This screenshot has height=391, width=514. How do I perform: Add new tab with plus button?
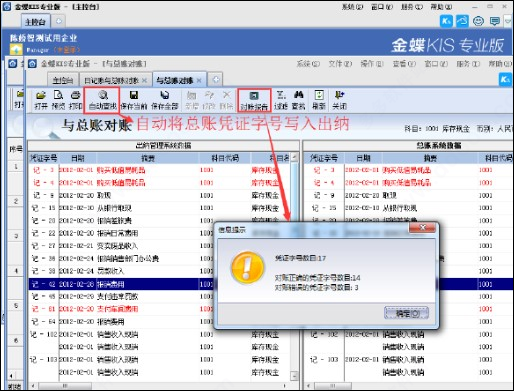(216, 80)
